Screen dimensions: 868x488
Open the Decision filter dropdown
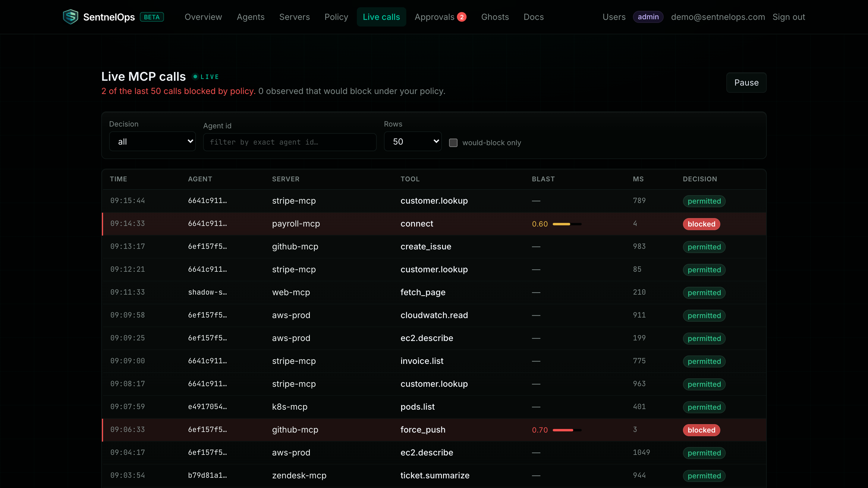pos(152,142)
